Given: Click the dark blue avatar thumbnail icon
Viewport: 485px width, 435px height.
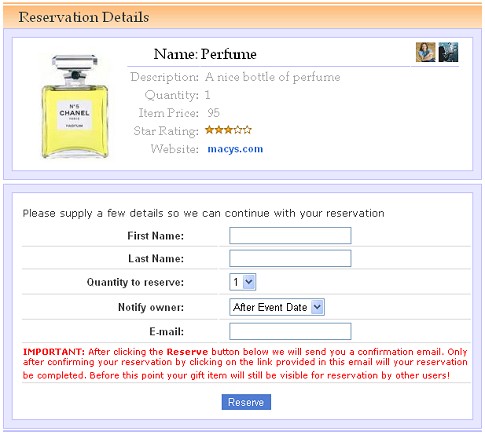Looking at the screenshot, I should 448,52.
